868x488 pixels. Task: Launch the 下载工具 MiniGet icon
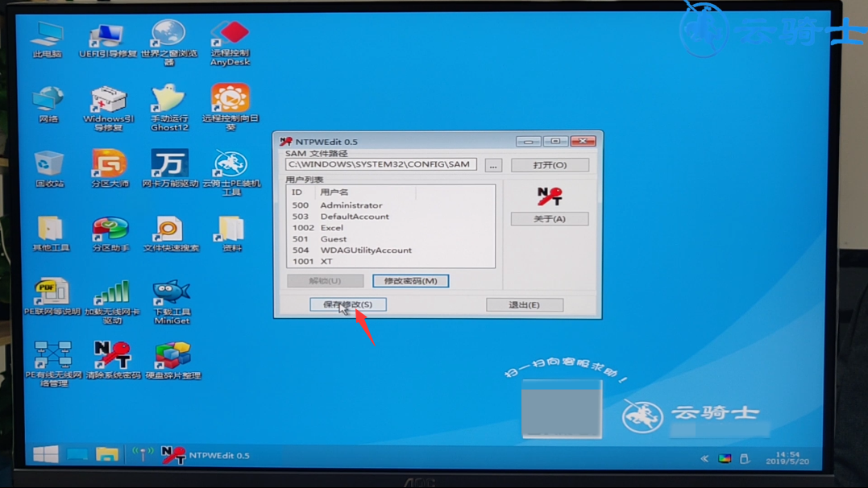tap(171, 298)
